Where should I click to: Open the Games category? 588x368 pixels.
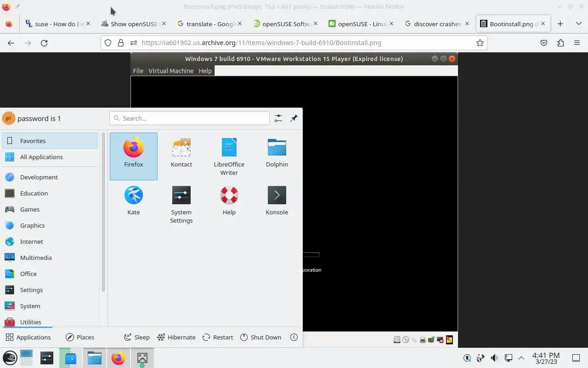tap(50, 209)
